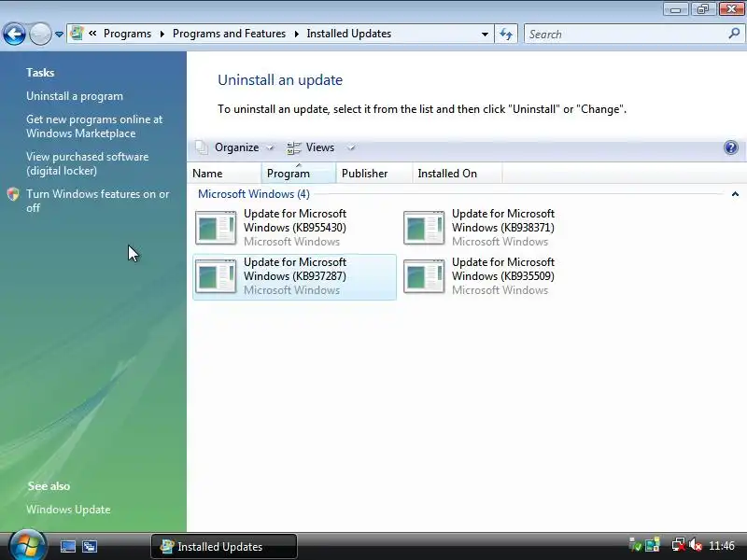
Task: Expand the arrow after Programs and Features
Action: coord(296,34)
